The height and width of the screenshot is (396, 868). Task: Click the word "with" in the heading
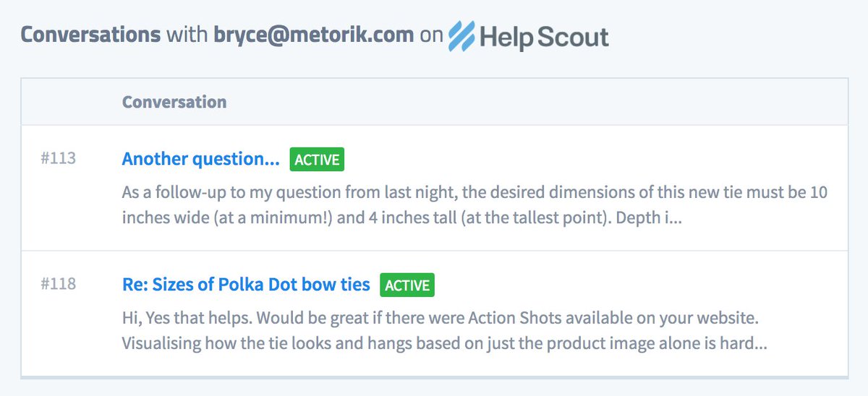point(187,35)
